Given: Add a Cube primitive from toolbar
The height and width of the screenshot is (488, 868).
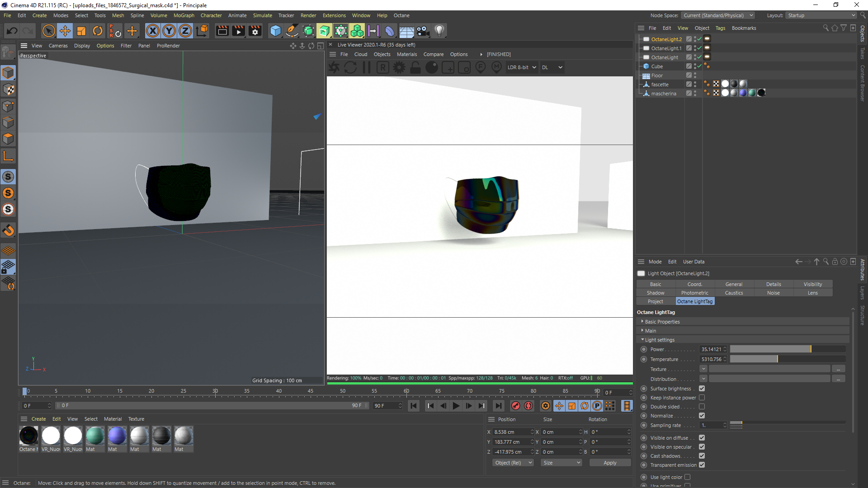Looking at the screenshot, I should [275, 31].
